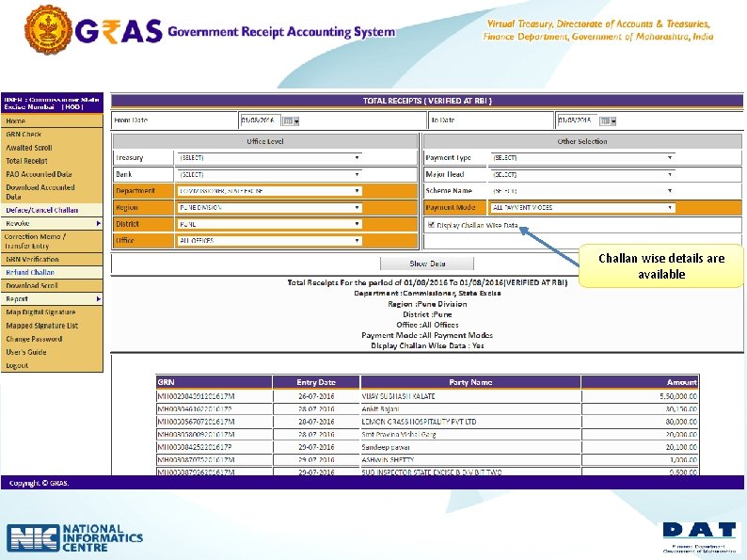Toggle Display Challan Wise Data checkbox
The width and height of the screenshot is (747, 560).
(431, 225)
